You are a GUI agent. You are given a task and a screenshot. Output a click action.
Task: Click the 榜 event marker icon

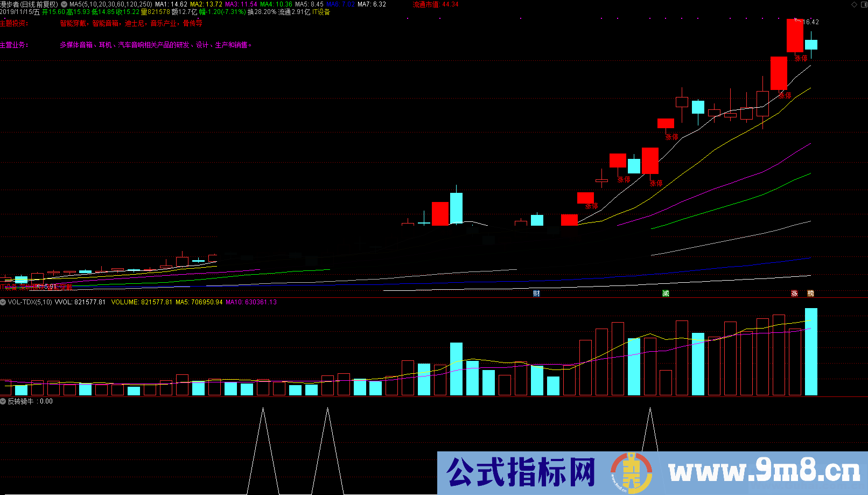click(x=810, y=294)
